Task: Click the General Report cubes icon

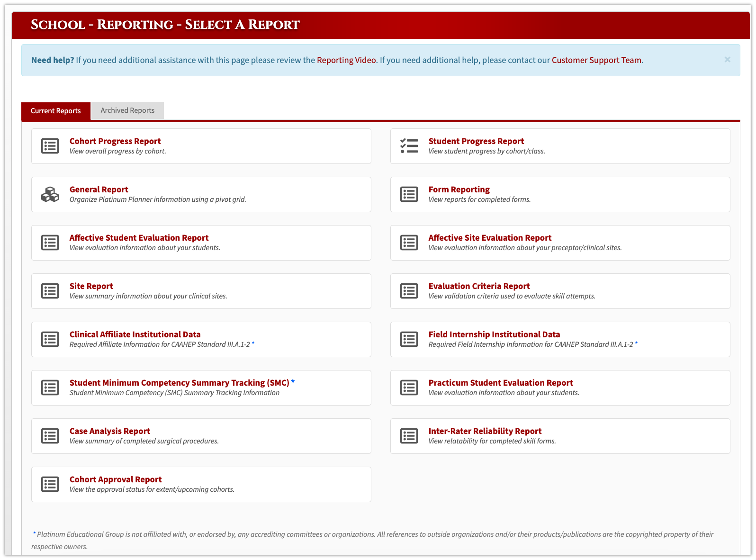Action: click(x=50, y=194)
